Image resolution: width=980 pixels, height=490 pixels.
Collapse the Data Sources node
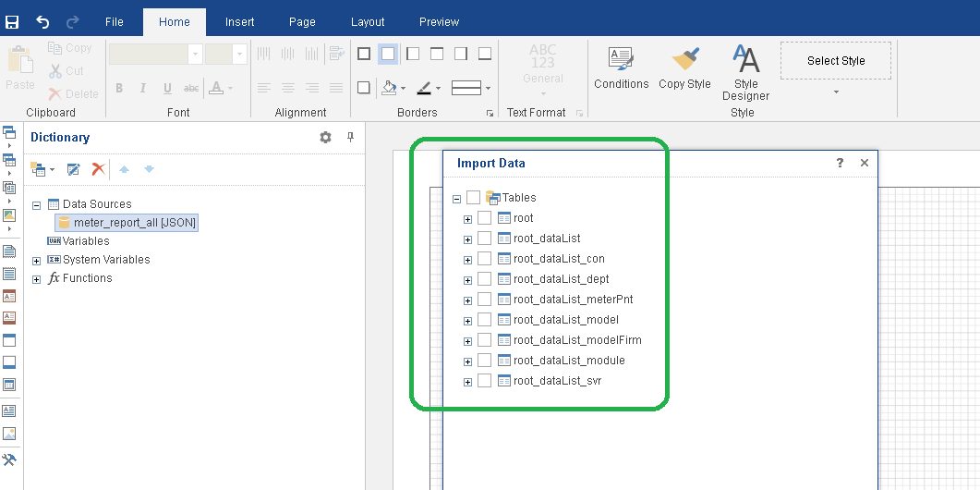tap(36, 205)
